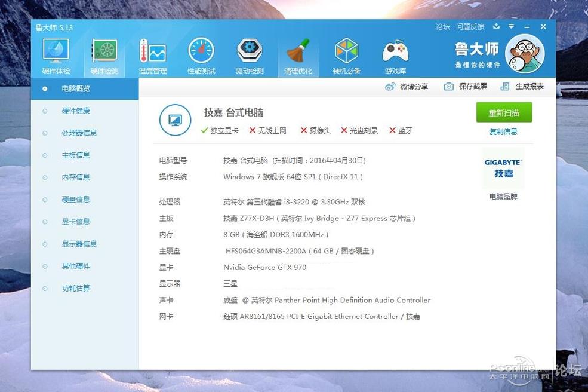The height and width of the screenshot is (392, 588).
Task: Click the 鲁大师 5.13 window title
Action: [x=54, y=27]
